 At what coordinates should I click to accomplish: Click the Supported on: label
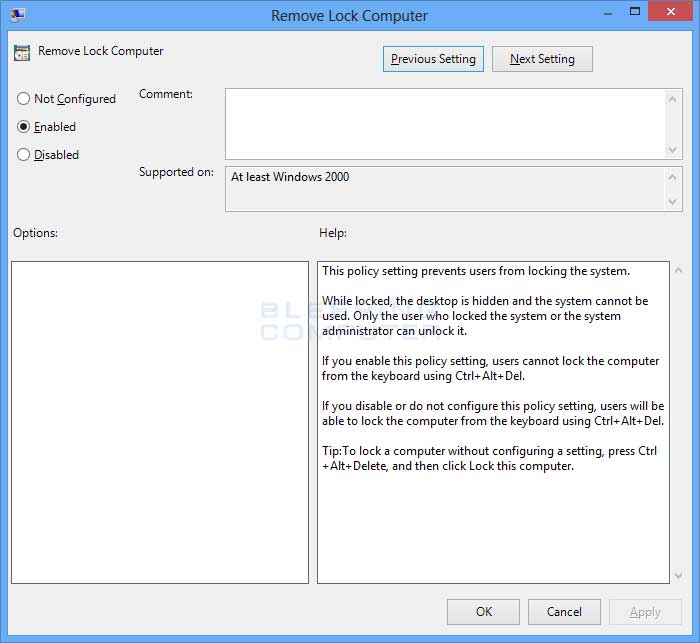176,172
